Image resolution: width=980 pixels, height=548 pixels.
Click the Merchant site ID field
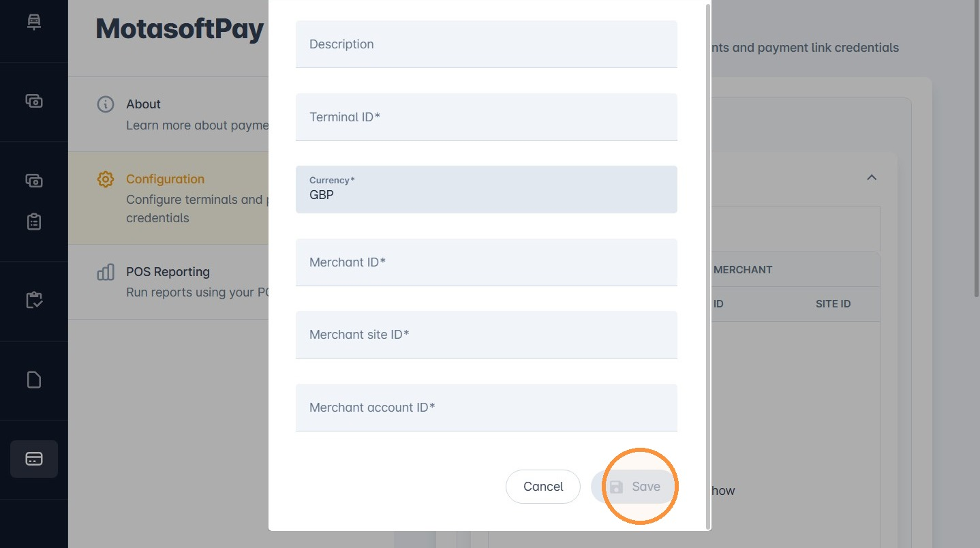pos(487,335)
